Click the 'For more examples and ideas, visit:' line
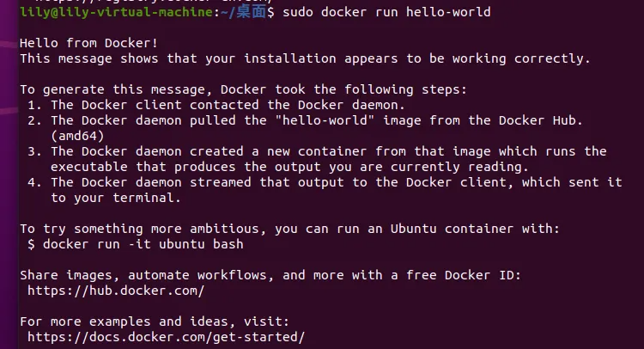The width and height of the screenshot is (644, 349). (155, 321)
